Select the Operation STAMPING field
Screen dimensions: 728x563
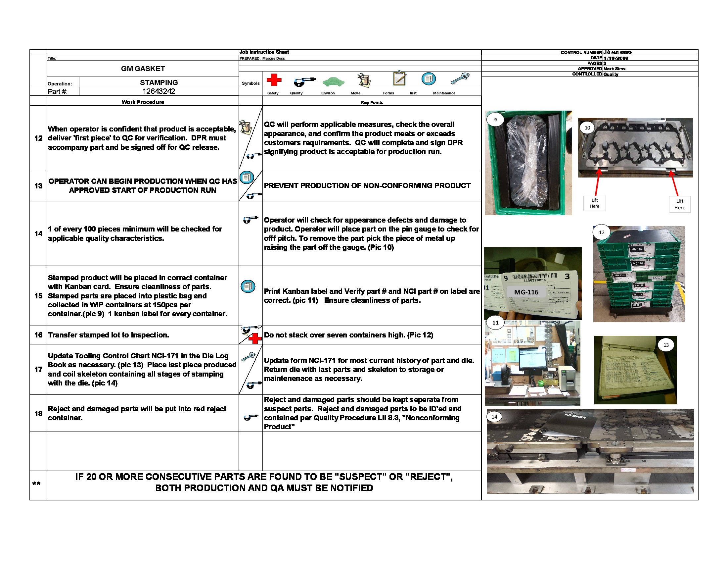pos(159,82)
